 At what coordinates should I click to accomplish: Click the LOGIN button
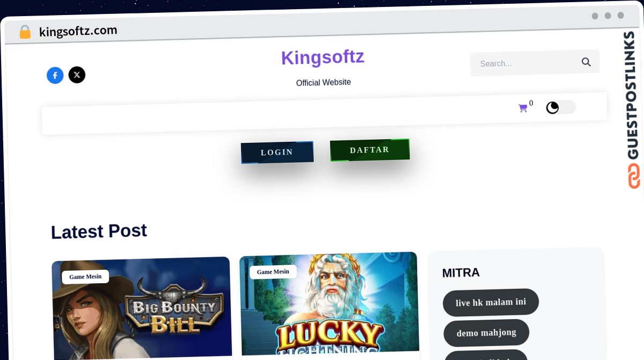tap(277, 153)
